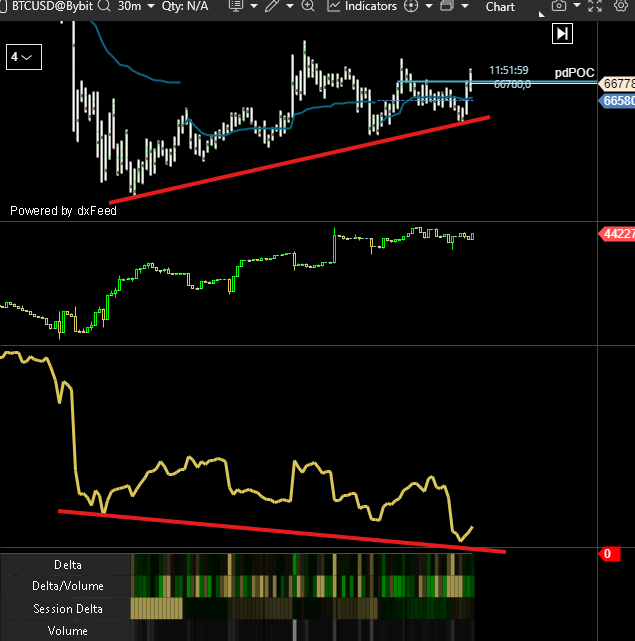Expand the drawing tools dropdown arrow
The height and width of the screenshot is (641, 635).
(290, 6)
